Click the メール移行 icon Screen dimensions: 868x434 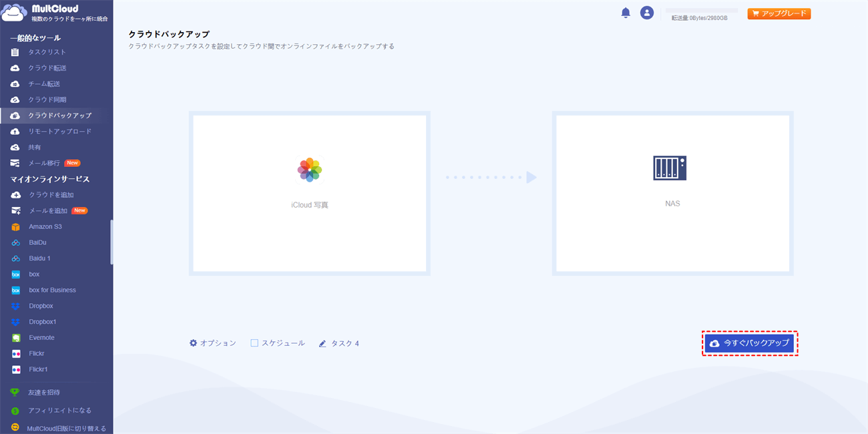coord(15,163)
